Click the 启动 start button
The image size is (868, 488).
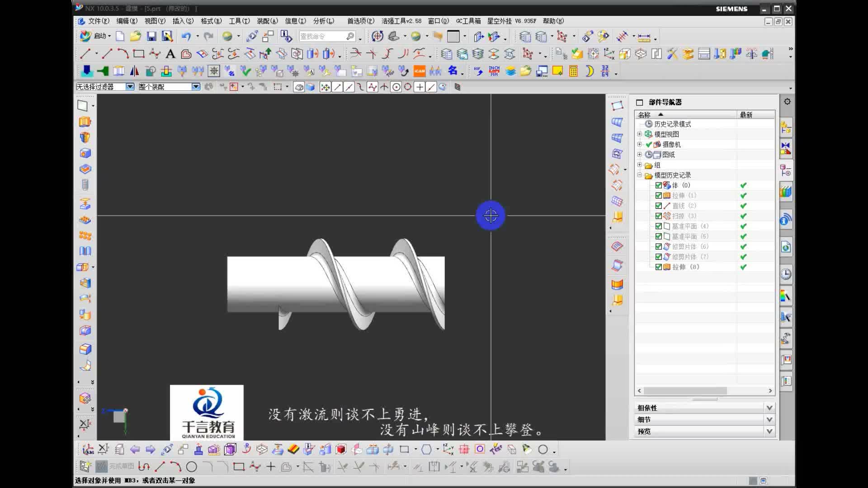(x=95, y=36)
